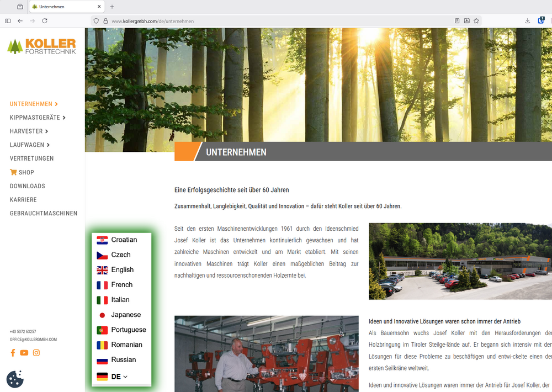Open the Instagram icon

tap(36, 352)
